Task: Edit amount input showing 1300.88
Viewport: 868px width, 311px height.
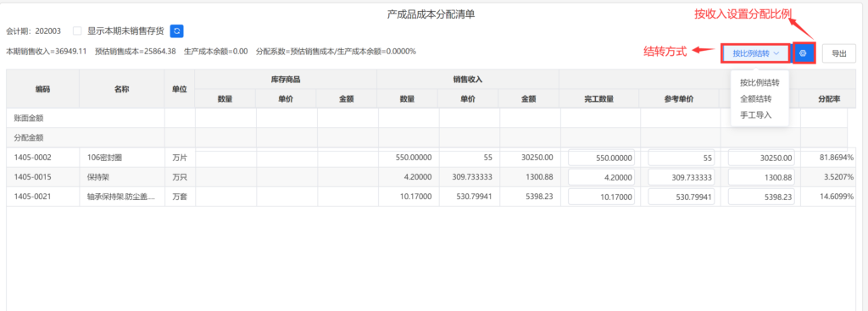Action: coord(761,178)
